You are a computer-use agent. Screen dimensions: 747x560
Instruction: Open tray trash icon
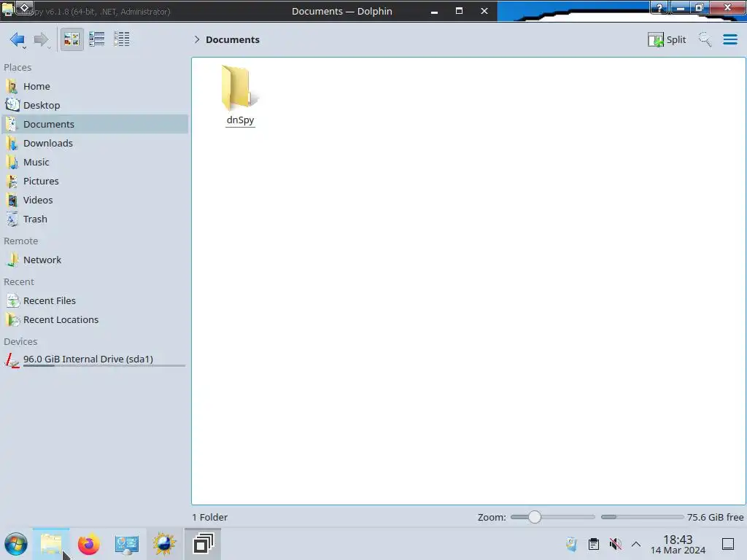point(571,544)
